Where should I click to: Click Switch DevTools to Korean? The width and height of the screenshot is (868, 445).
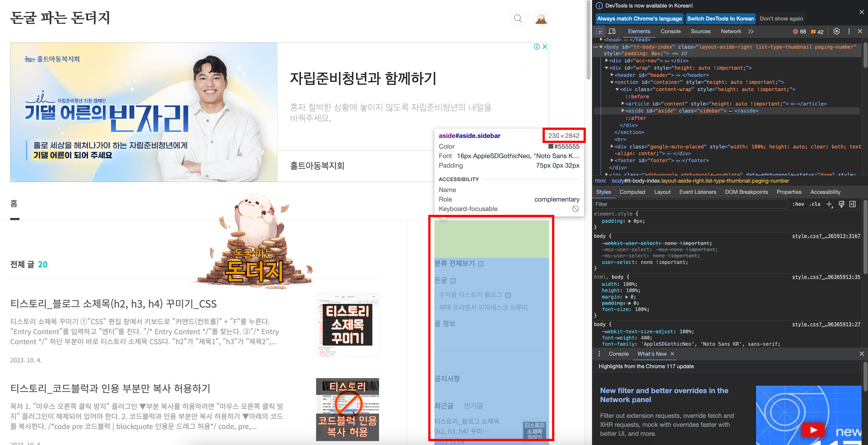[x=720, y=18]
